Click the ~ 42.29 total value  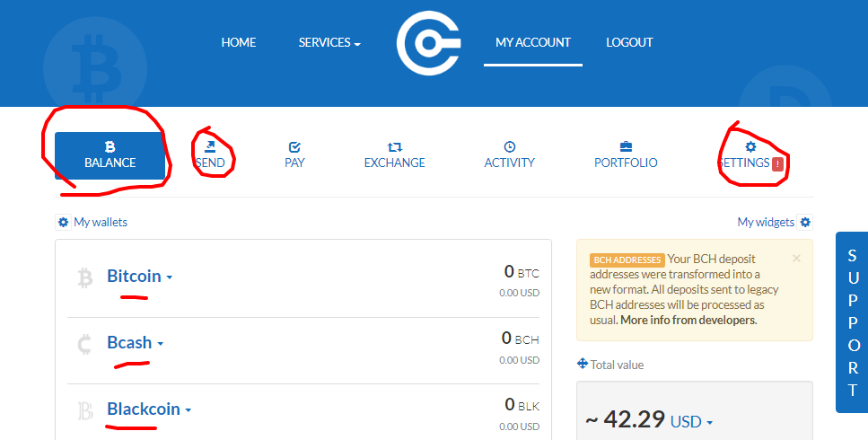point(625,419)
